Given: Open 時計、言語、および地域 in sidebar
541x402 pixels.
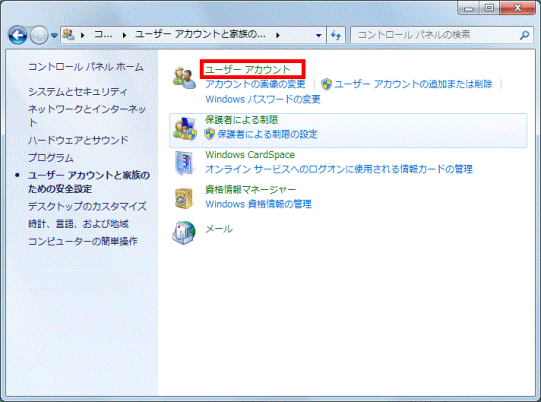Looking at the screenshot, I should point(78,224).
